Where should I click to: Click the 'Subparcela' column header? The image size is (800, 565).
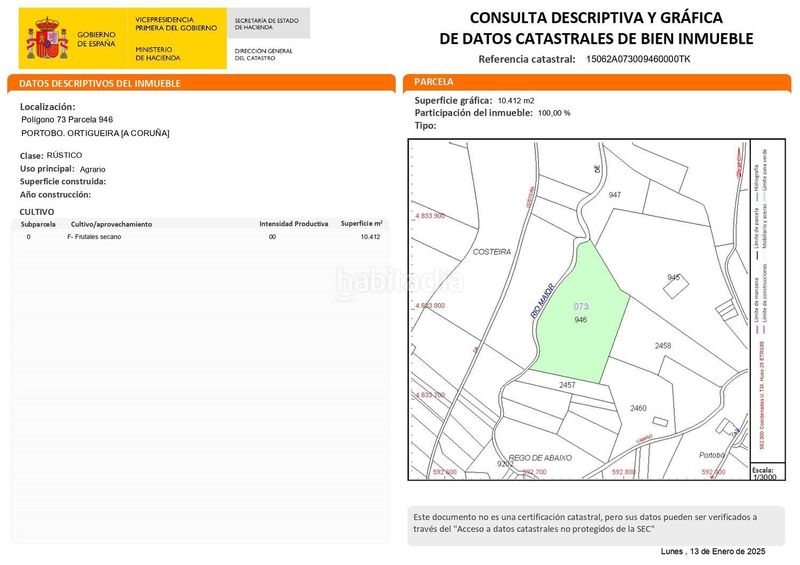pyautogui.click(x=38, y=224)
